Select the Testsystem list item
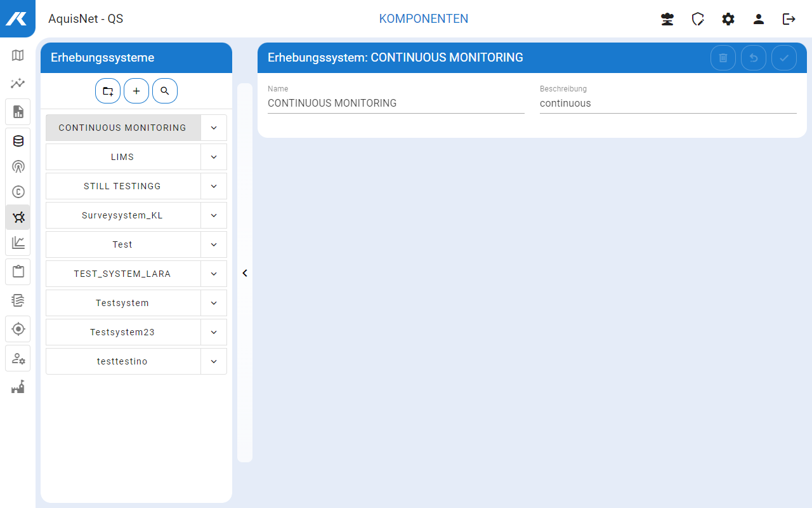812x508 pixels. pos(123,303)
